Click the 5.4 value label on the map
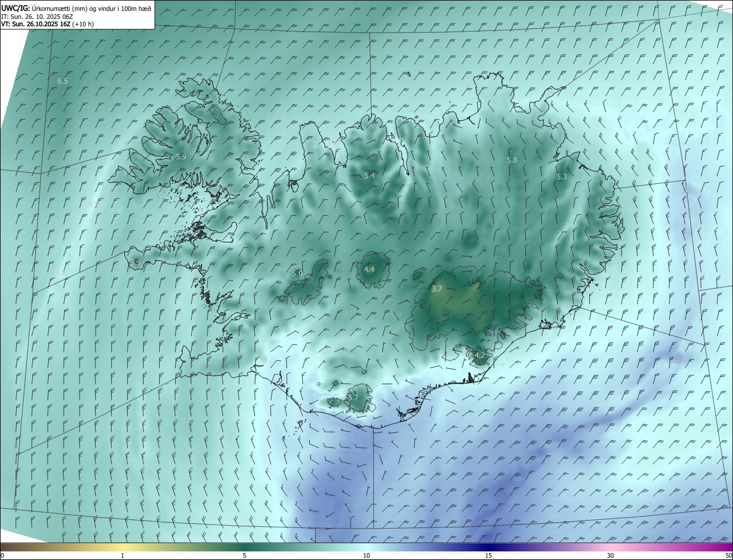Screen dimensions: 733x560 [x=369, y=175]
